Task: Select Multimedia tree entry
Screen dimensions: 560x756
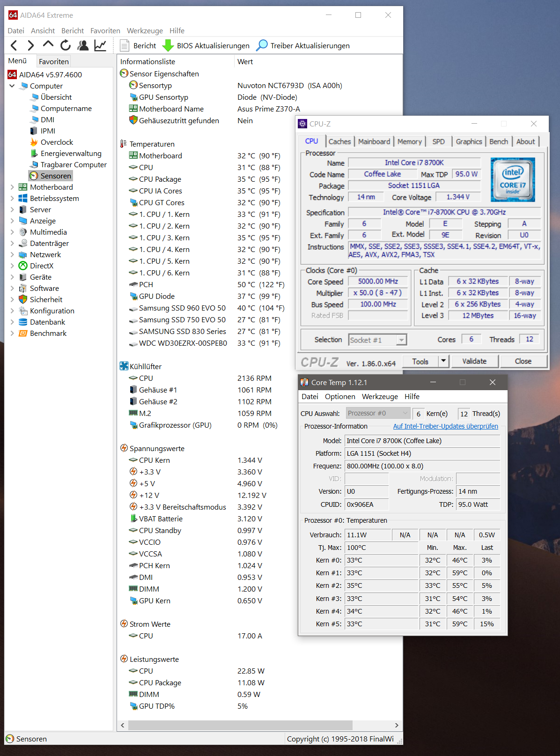Action: (43, 232)
